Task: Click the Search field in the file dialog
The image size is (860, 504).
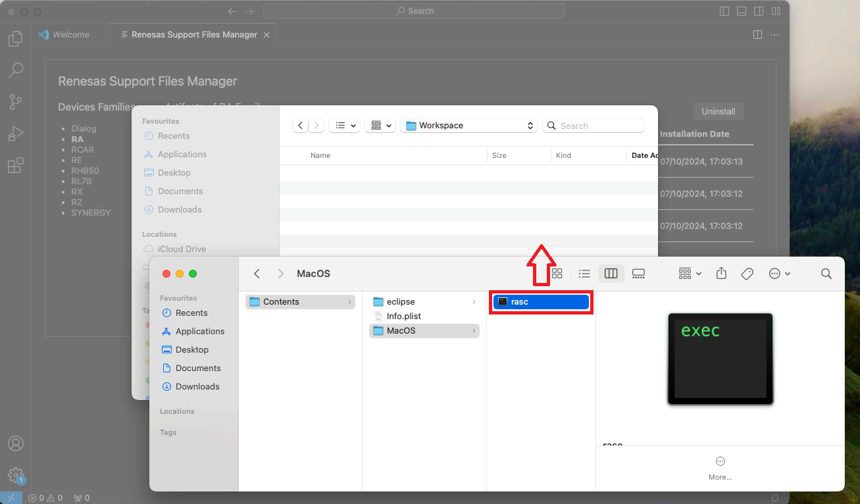Action: (x=593, y=125)
